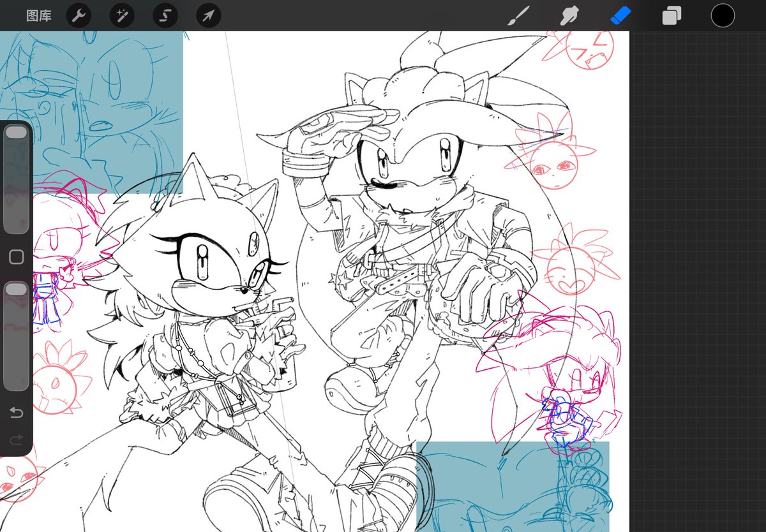The width and height of the screenshot is (766, 532).
Task: Open the black color swatch
Action: pos(723,15)
